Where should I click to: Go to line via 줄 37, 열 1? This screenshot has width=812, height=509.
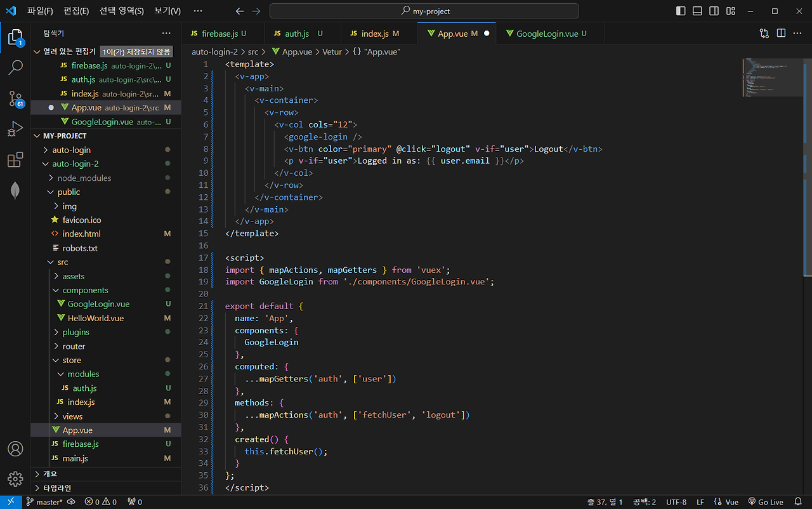605,502
